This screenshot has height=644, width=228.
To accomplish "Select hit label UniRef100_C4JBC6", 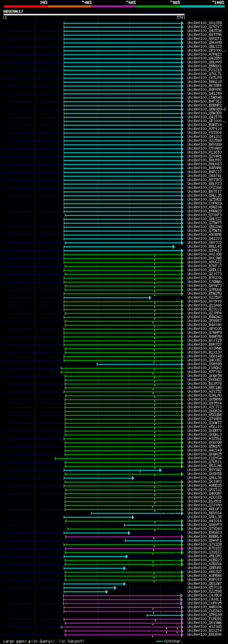I will 204,596.
